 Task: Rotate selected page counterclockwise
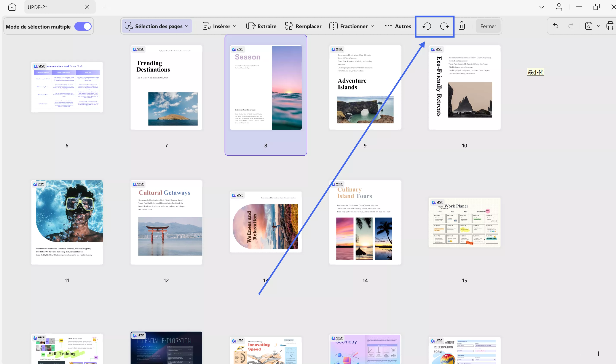point(427,26)
